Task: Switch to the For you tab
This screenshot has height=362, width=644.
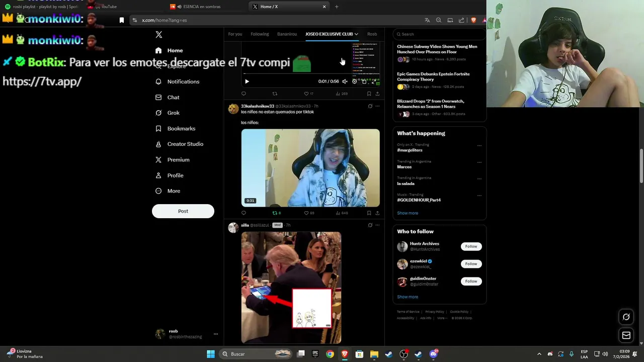Action: click(235, 34)
